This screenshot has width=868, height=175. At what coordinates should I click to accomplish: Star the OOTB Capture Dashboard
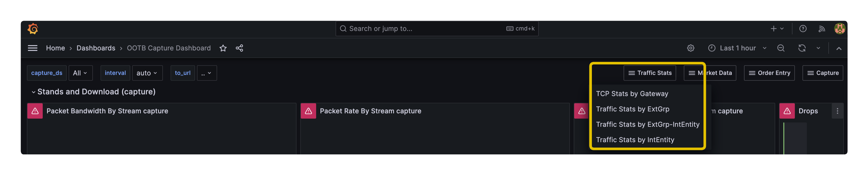[x=223, y=48]
